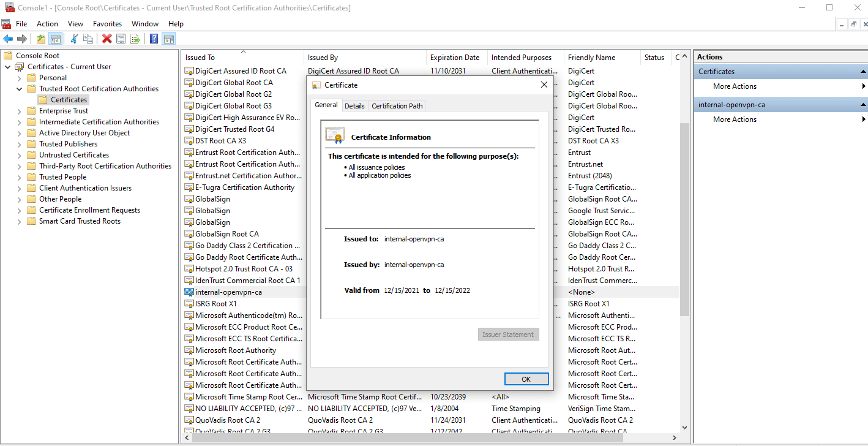Expand the Untrusted Certificates tree node
The height and width of the screenshot is (446, 868).
tap(20, 155)
